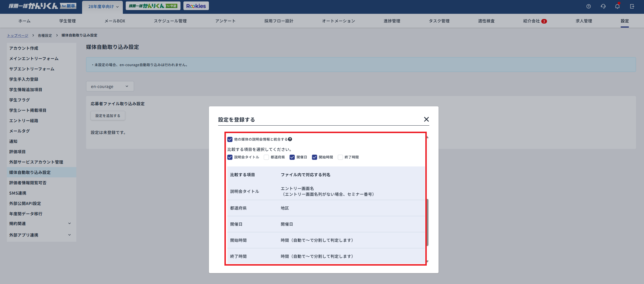Open the notifications bell icon
The height and width of the screenshot is (284, 644).
point(617,6)
